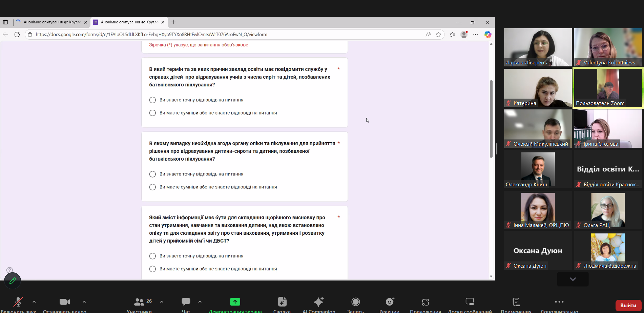Expand video options arrow next to camera
The height and width of the screenshot is (313, 644).
click(x=84, y=301)
